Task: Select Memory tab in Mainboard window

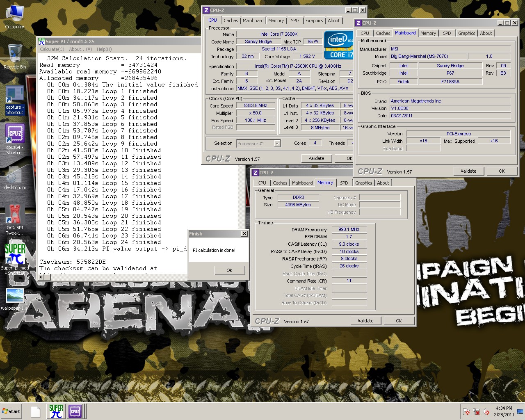Action: 428,33
